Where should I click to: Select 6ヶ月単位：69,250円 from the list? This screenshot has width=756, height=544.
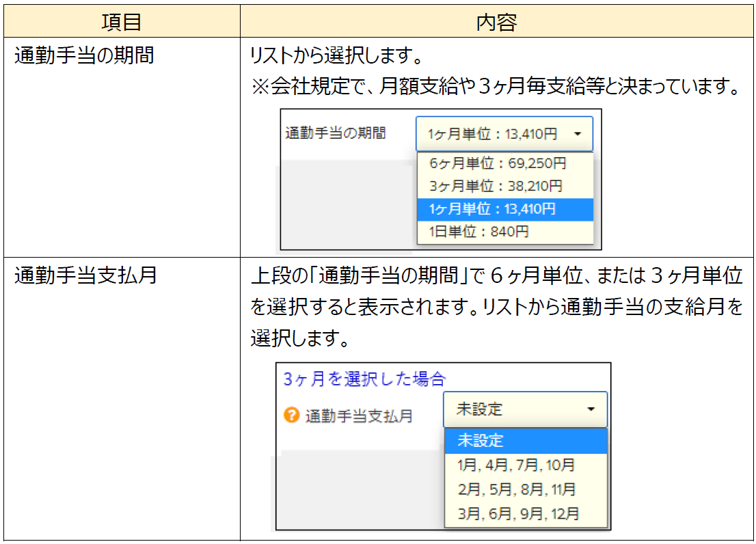(x=498, y=163)
